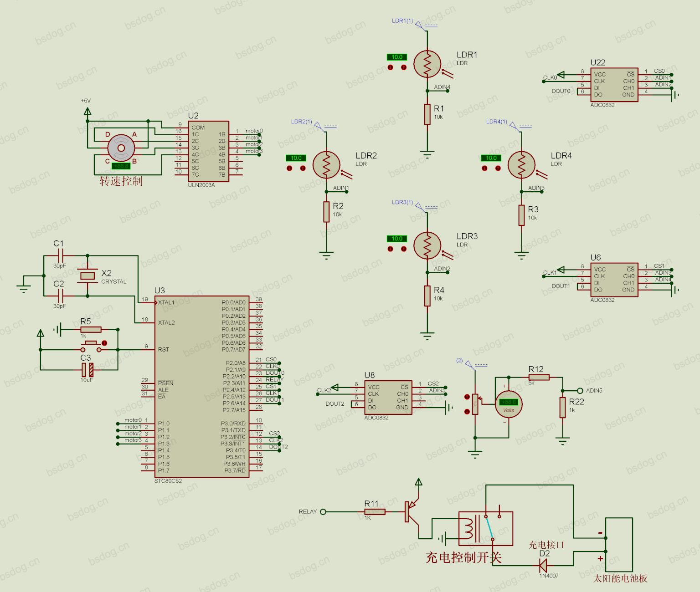Click the LDR2 photoresistor symbol

tap(326, 165)
